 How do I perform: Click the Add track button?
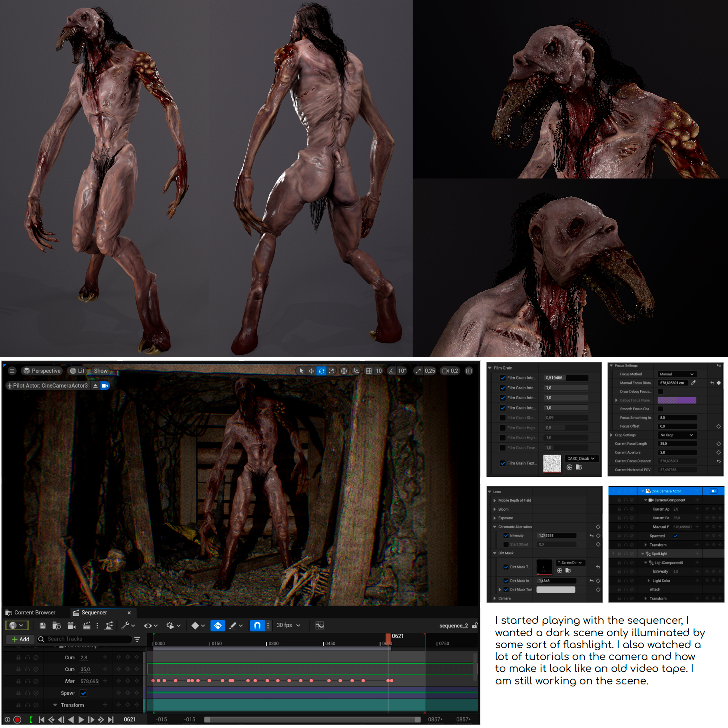click(20, 639)
